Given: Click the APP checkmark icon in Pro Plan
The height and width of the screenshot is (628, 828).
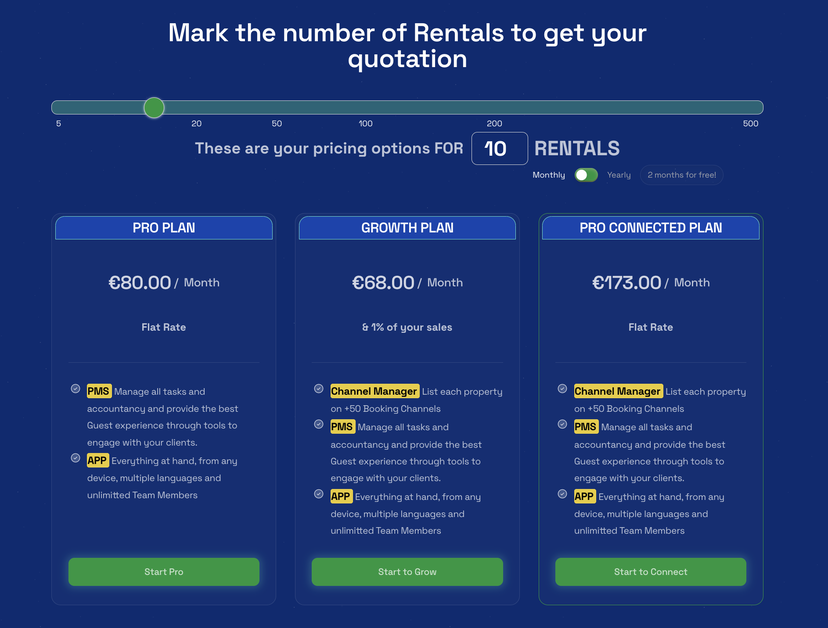Looking at the screenshot, I should [x=75, y=458].
